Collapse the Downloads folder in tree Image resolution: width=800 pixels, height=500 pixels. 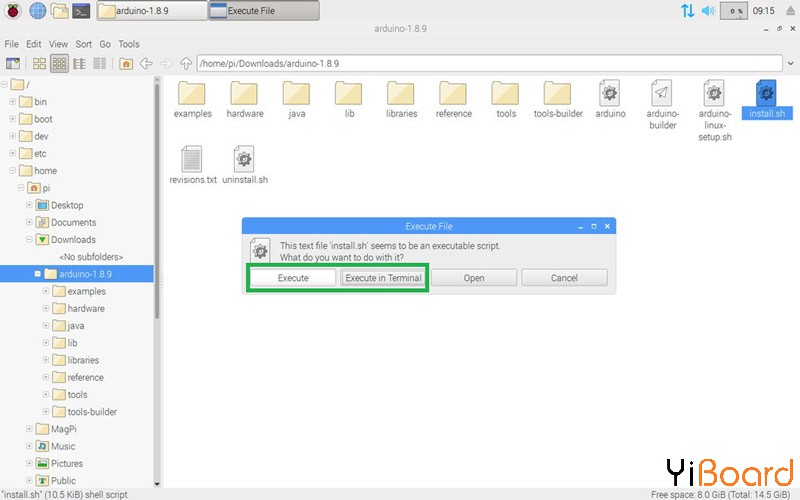(29, 239)
